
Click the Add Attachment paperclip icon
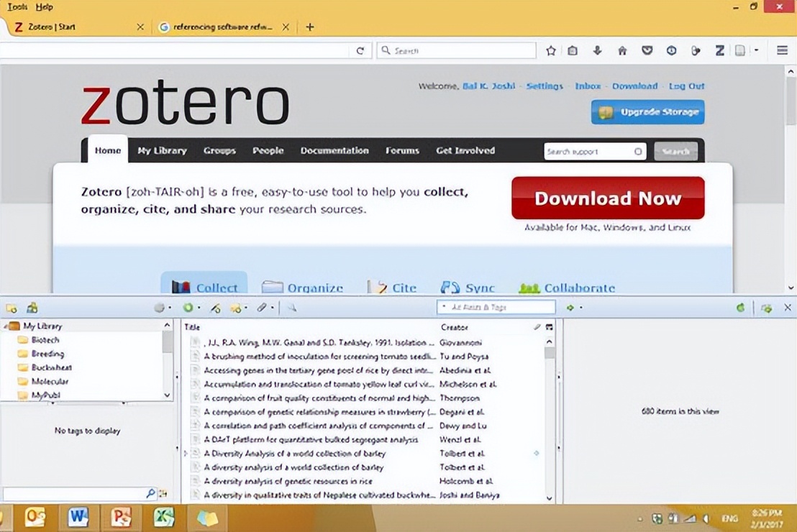tap(262, 308)
